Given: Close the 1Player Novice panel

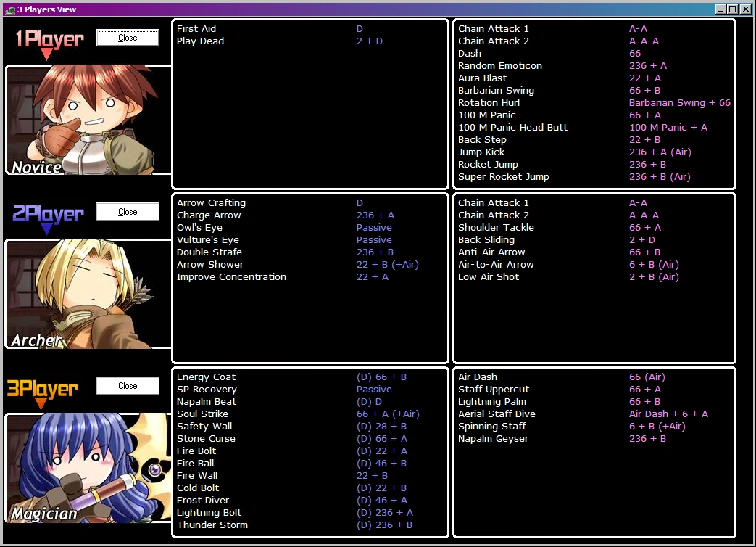Looking at the screenshot, I should point(128,38).
